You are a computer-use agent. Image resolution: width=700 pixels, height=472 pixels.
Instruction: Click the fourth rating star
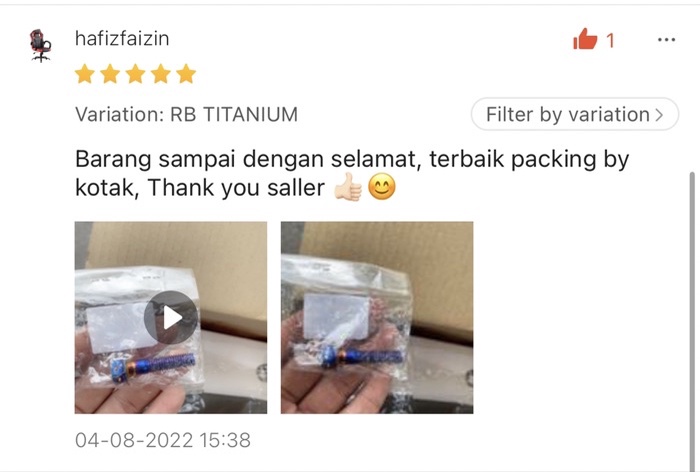pos(161,74)
